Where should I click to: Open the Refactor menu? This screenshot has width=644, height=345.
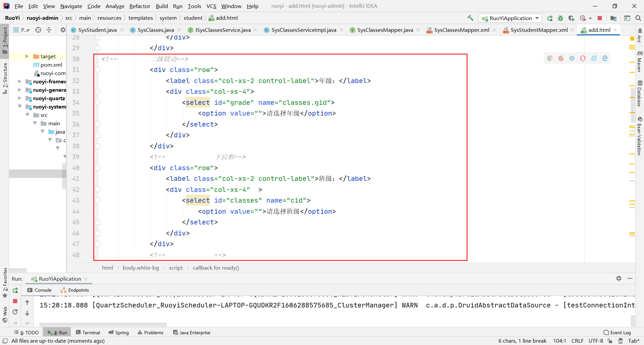coord(140,6)
